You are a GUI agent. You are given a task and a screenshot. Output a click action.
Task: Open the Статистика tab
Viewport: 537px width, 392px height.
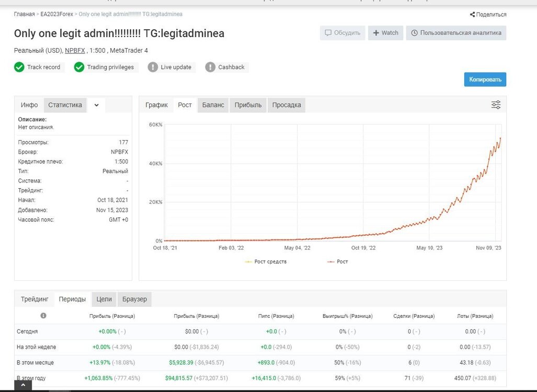pyautogui.click(x=65, y=105)
